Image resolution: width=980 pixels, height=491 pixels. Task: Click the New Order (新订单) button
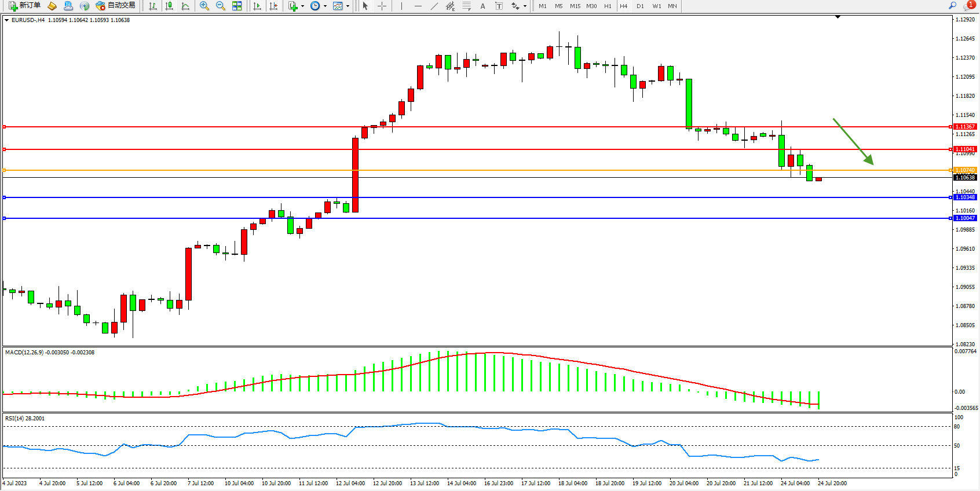(x=24, y=6)
